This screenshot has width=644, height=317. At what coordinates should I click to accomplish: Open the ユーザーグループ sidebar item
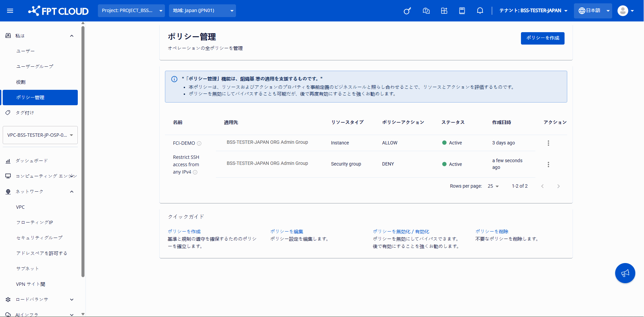coord(35,66)
